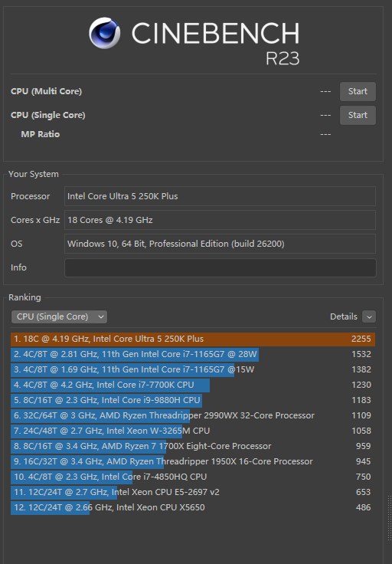392x564 pixels.
Task: Expand the Details chevron button
Action: pos(369,316)
